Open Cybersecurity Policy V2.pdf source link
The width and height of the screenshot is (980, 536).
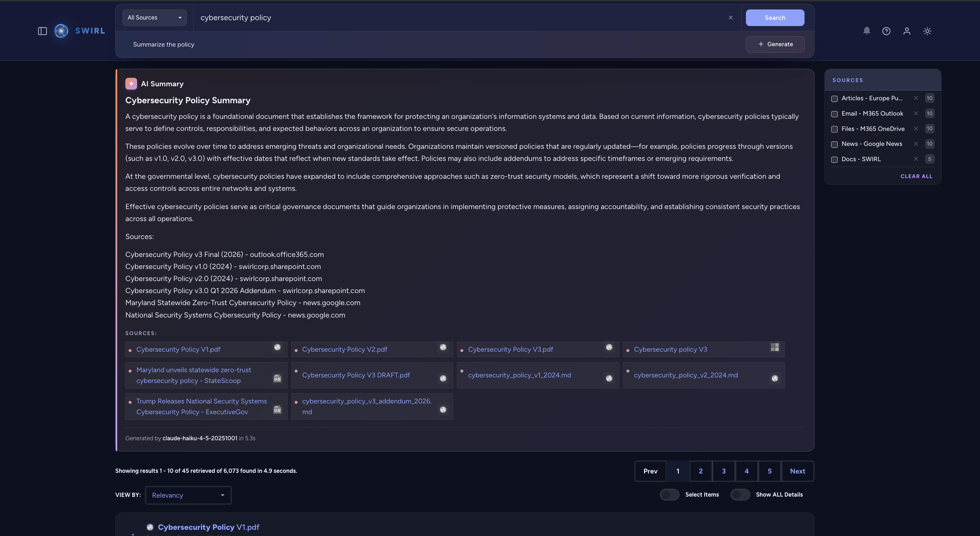click(x=344, y=350)
